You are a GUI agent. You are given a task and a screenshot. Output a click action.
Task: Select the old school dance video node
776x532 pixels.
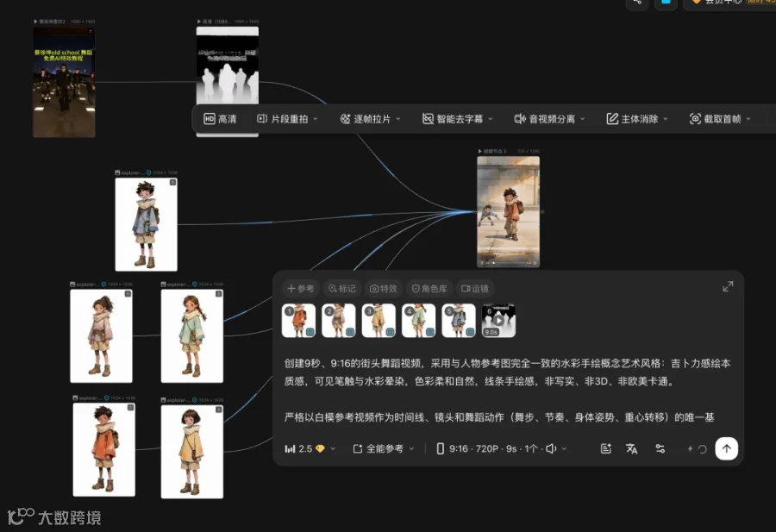click(x=64, y=82)
